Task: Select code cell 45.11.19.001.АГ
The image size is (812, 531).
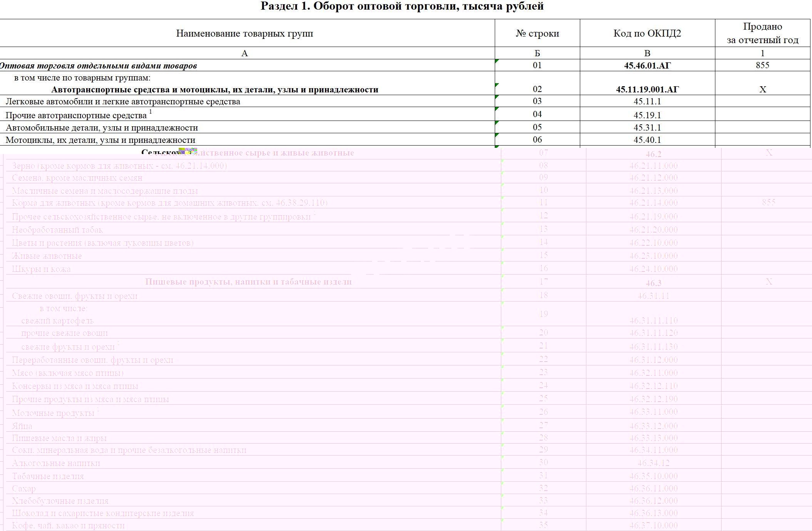Action: 647,89
